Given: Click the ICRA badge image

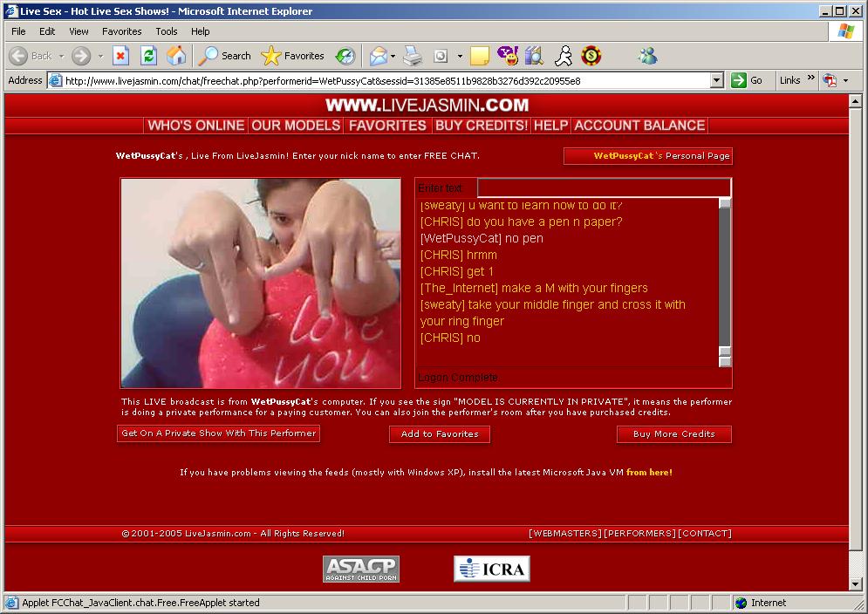Looking at the screenshot, I should pos(491,570).
